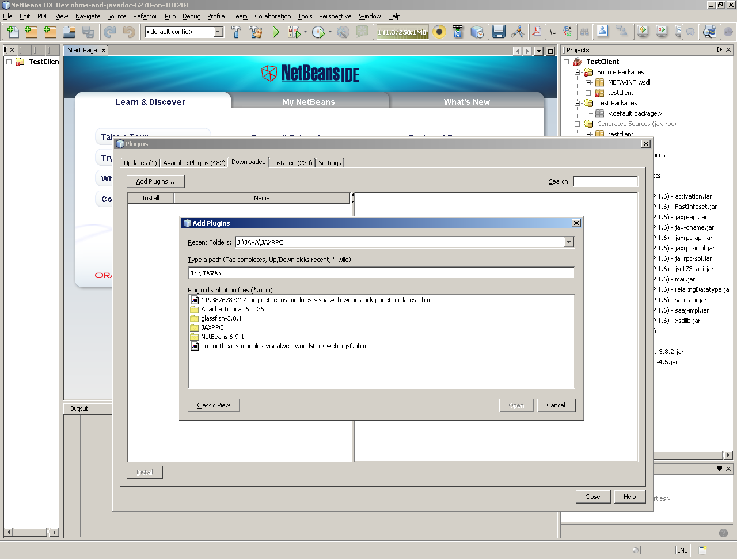Click the blue person contact toolbar icon

click(x=602, y=32)
